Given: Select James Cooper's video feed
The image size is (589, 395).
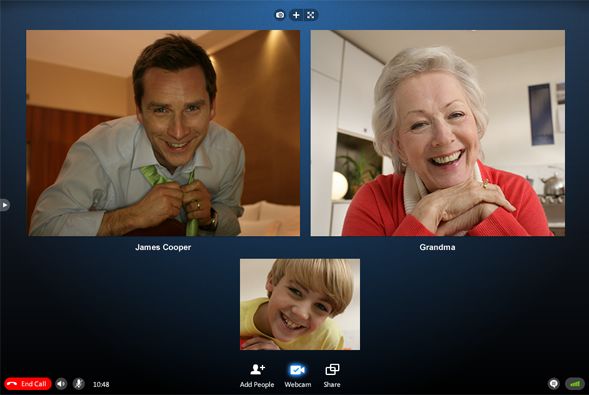Looking at the screenshot, I should tap(163, 133).
